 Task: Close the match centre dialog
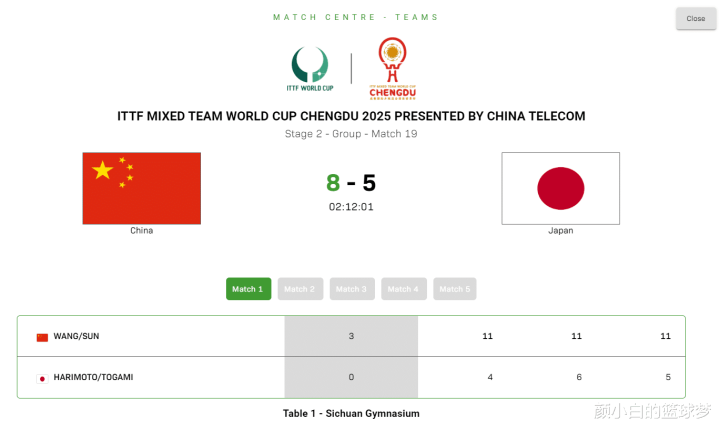(x=696, y=18)
